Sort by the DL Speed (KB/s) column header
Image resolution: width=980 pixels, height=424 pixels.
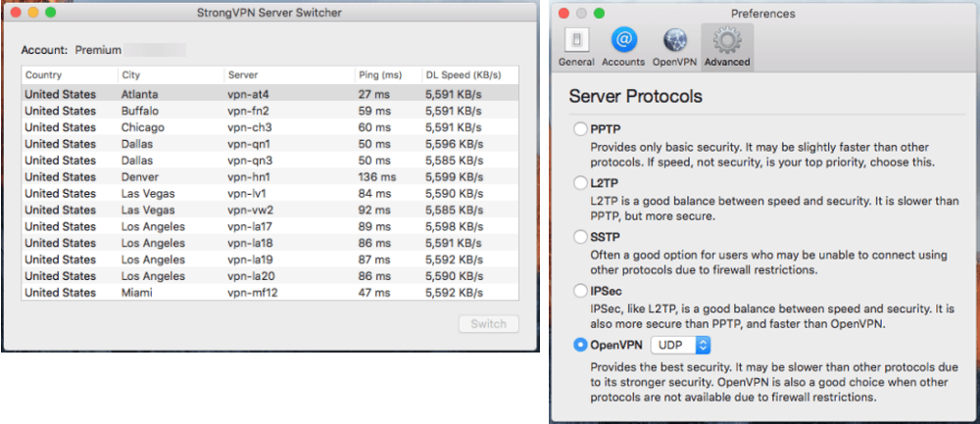(x=469, y=75)
